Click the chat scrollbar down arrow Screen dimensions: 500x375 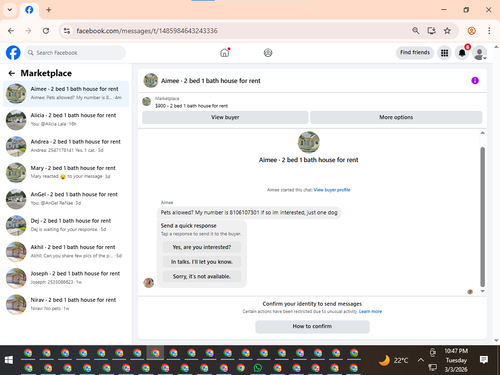pyautogui.click(x=482, y=291)
